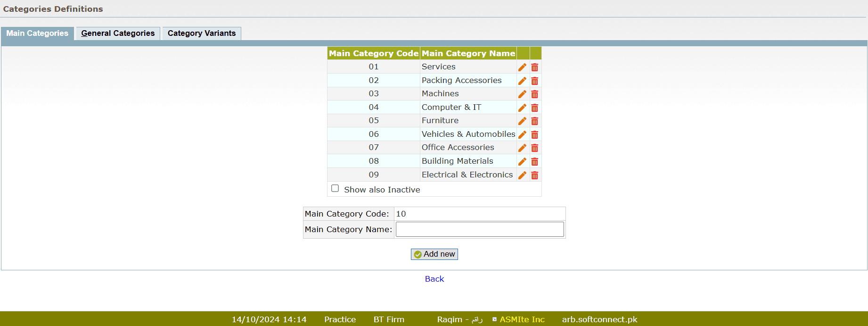Edit the Building Materials category
Image resolution: width=868 pixels, height=326 pixels.
tap(522, 161)
